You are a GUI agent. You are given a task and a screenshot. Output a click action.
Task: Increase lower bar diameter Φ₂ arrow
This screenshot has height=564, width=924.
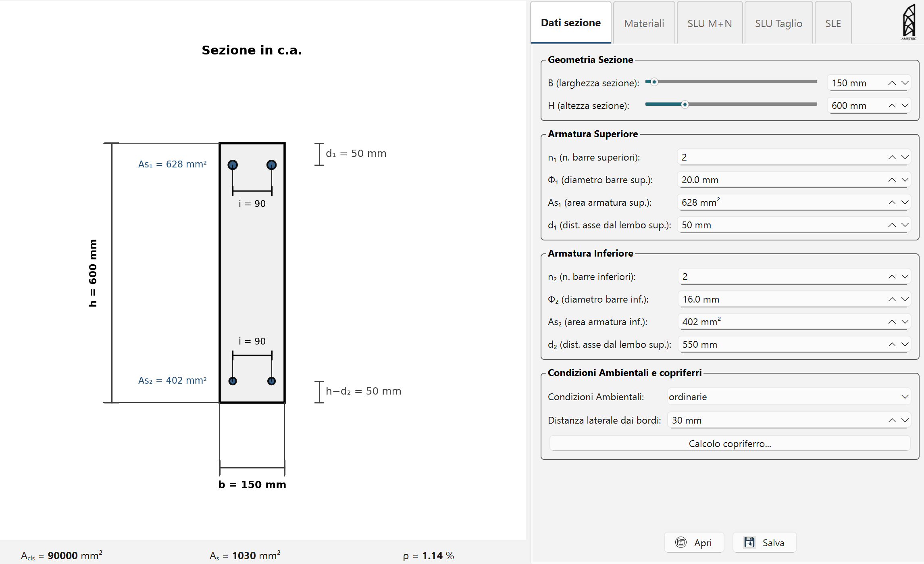tap(892, 299)
